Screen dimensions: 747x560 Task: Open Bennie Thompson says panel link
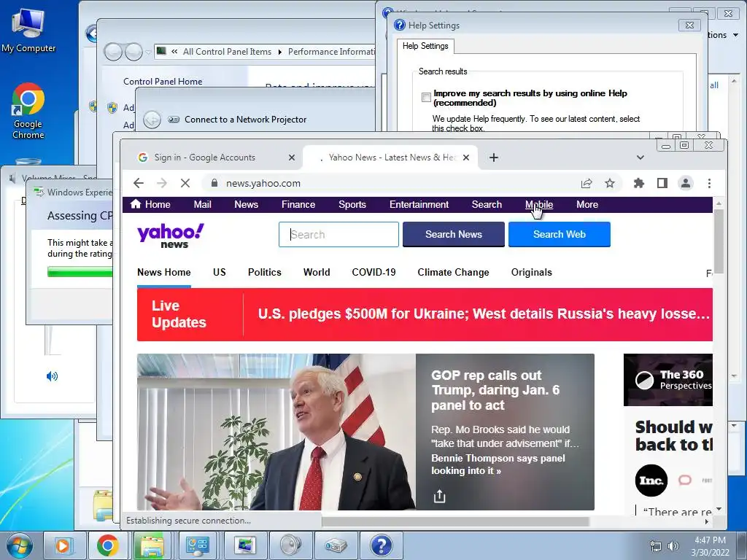point(498,464)
